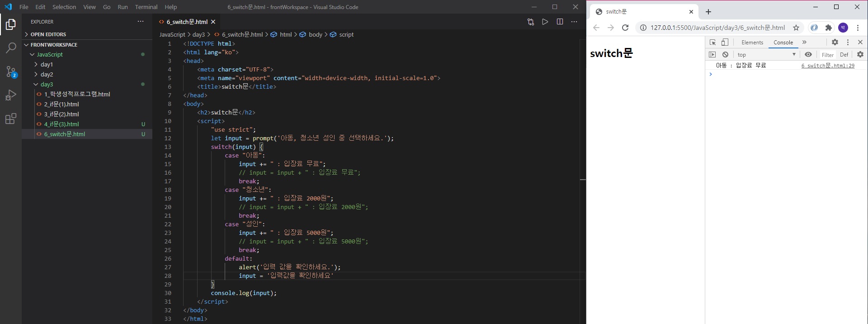Screen dimensions: 868x324
Task: Open the Search view in activity bar
Action: coord(11,48)
